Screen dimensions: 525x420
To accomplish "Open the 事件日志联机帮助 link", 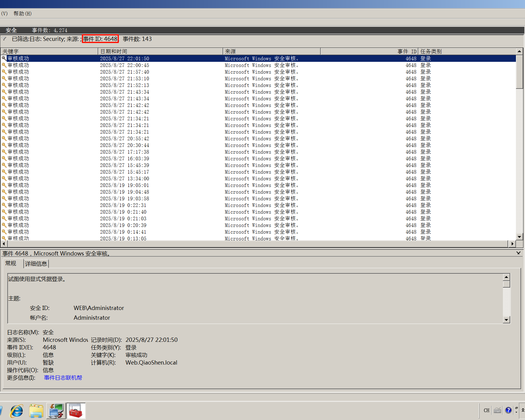I will pos(63,378).
